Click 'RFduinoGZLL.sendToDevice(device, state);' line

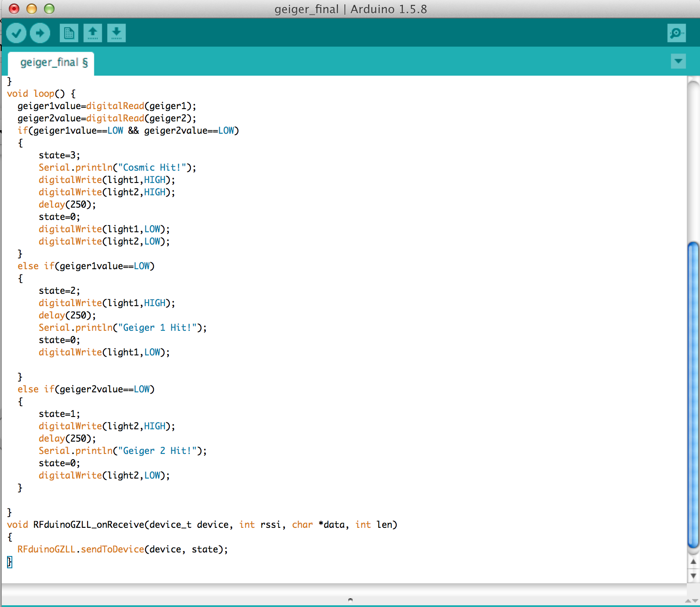coord(123,549)
